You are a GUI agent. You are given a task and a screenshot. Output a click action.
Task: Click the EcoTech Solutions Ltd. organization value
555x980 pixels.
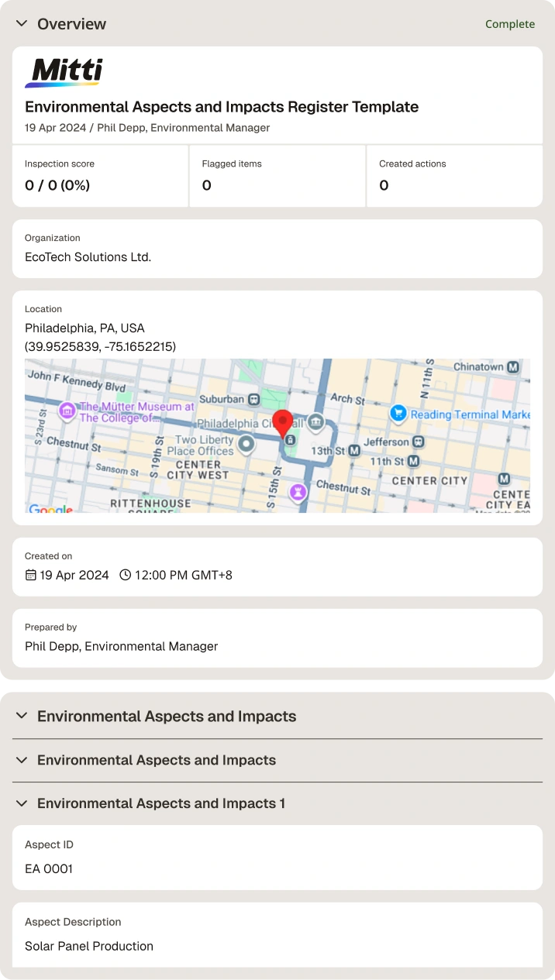tap(88, 257)
